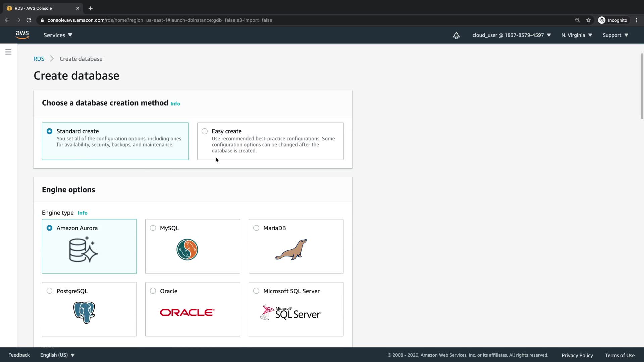Click the Oracle logo image
Image resolution: width=644 pixels, height=362 pixels.
tap(187, 312)
